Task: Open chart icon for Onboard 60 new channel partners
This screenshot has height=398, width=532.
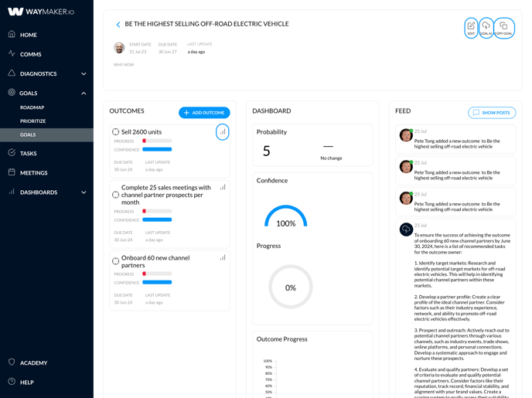Action: [x=223, y=257]
